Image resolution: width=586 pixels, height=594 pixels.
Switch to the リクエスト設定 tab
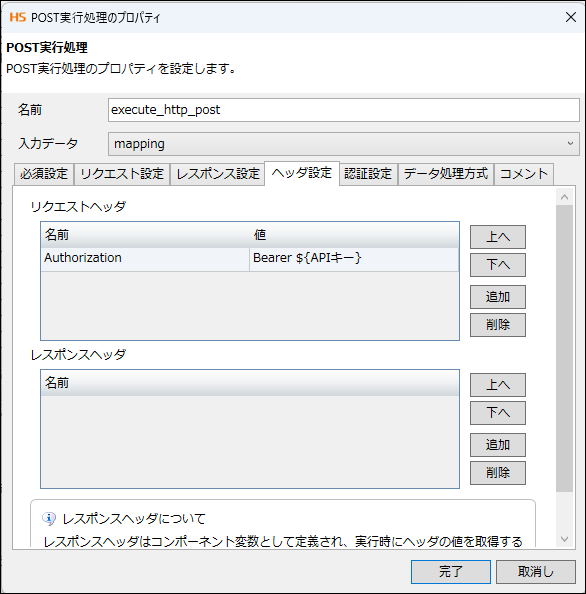coord(122,174)
